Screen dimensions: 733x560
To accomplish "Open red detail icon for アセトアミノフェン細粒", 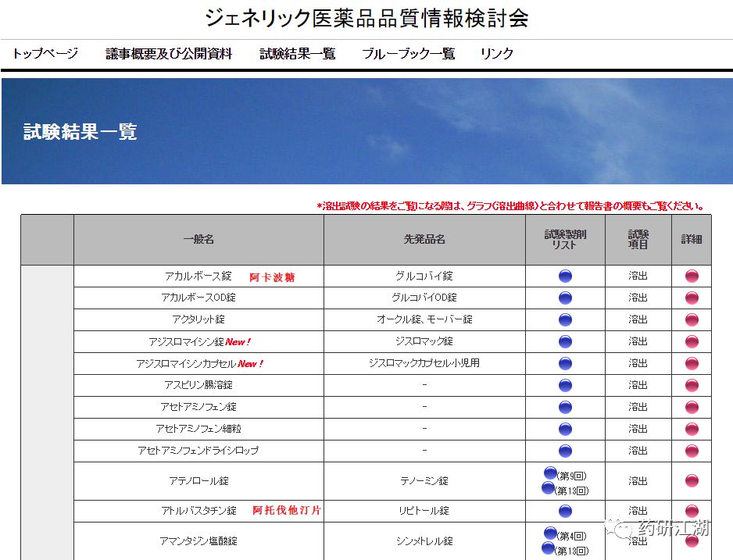I will click(692, 429).
